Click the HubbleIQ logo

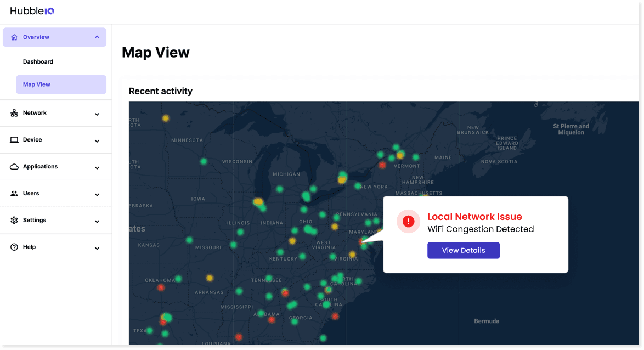tap(32, 10)
